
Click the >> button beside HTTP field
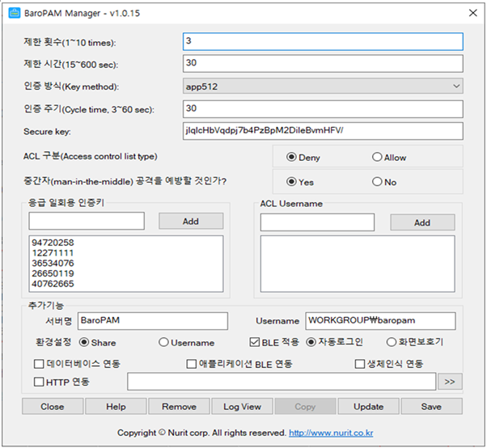pos(450,382)
